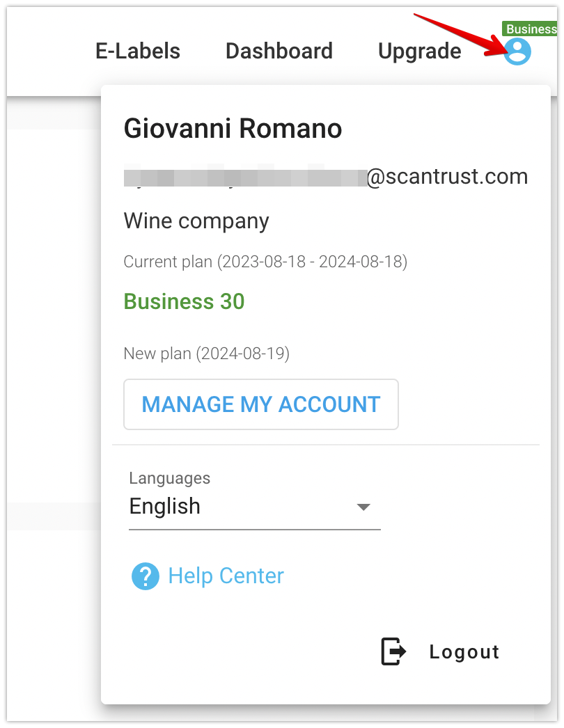Go to the Dashboard page
Image resolution: width=564 pixels, height=728 pixels.
[279, 51]
